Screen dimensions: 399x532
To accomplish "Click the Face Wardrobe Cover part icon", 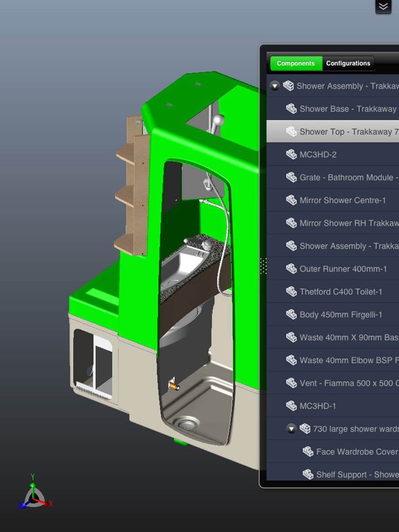I will coord(308,452).
